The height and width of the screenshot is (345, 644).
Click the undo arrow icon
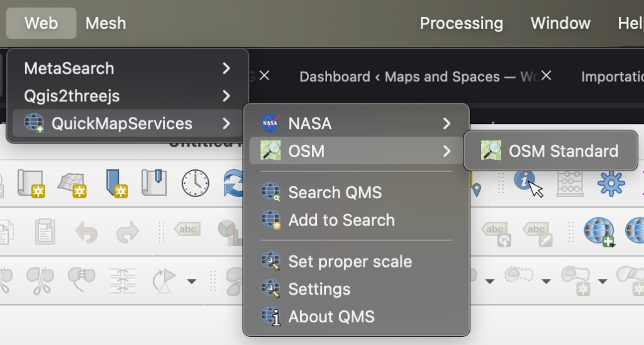[x=87, y=232]
